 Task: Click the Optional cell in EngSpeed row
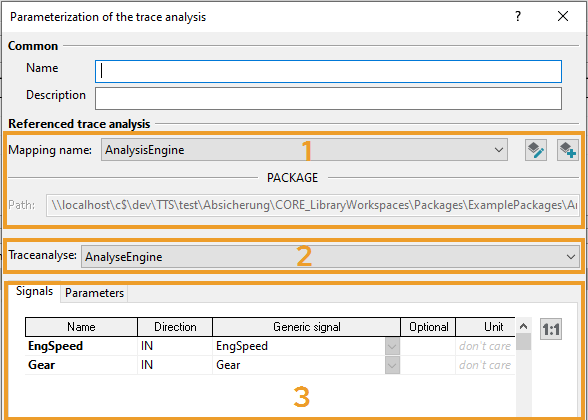pos(428,346)
